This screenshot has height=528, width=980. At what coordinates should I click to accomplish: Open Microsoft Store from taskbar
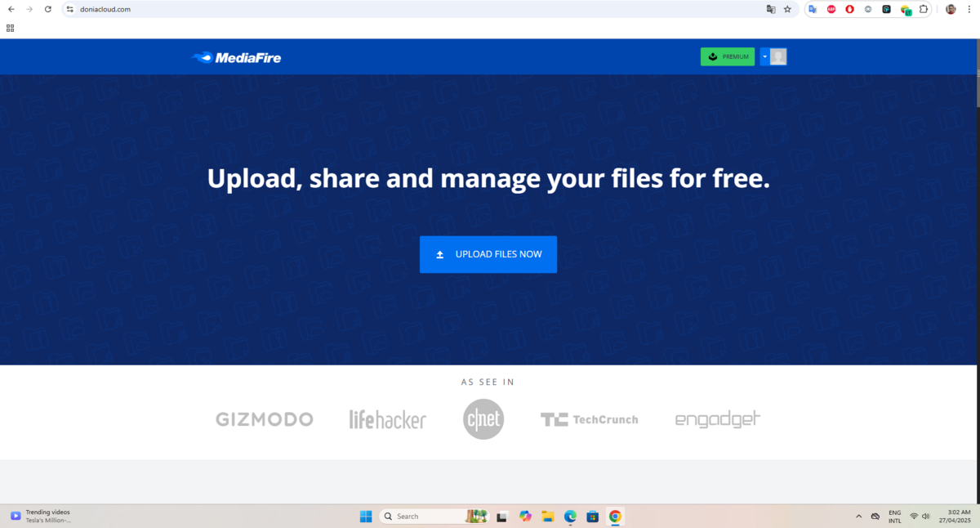pos(593,517)
